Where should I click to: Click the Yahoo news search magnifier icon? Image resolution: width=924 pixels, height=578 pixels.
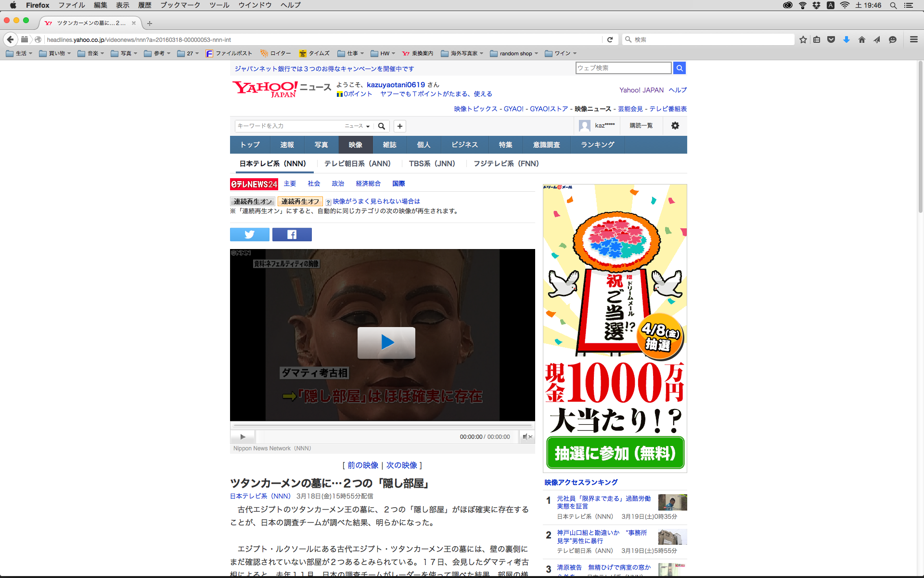382,126
